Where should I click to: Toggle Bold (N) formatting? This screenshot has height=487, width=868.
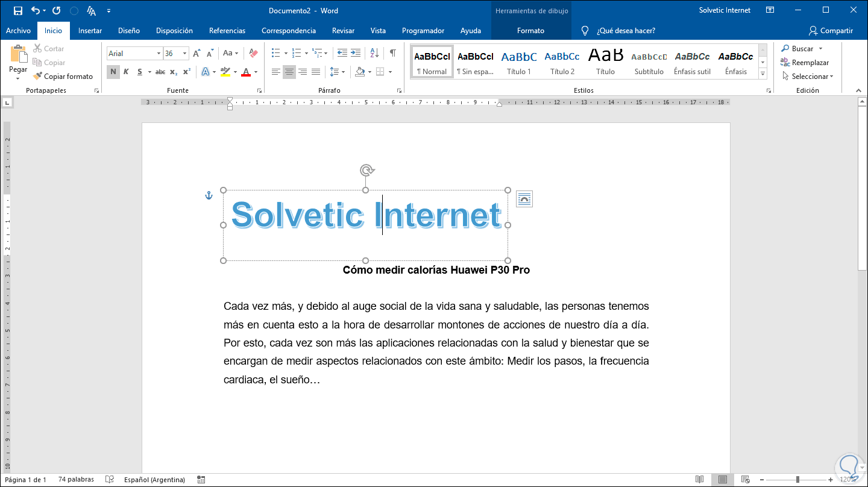tap(113, 72)
